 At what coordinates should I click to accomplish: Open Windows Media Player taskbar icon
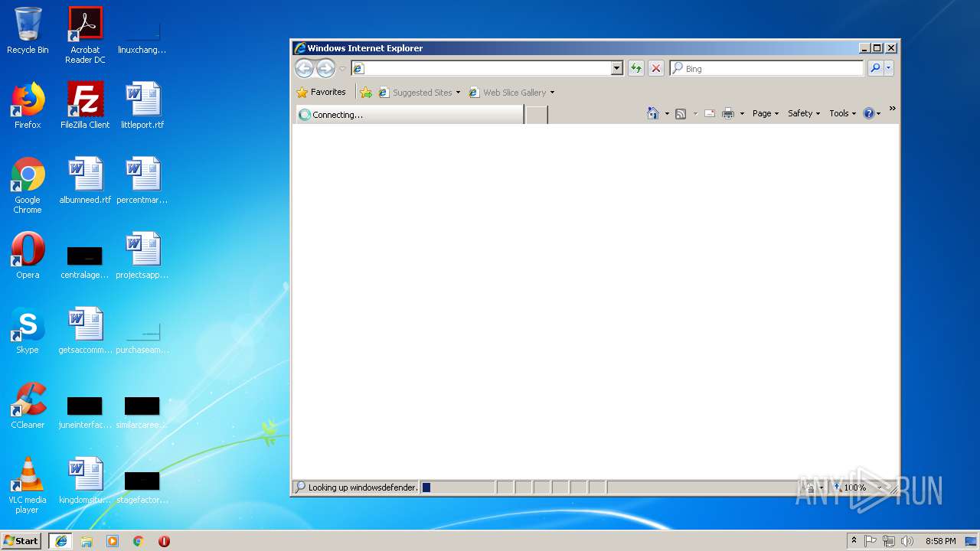pos(113,541)
